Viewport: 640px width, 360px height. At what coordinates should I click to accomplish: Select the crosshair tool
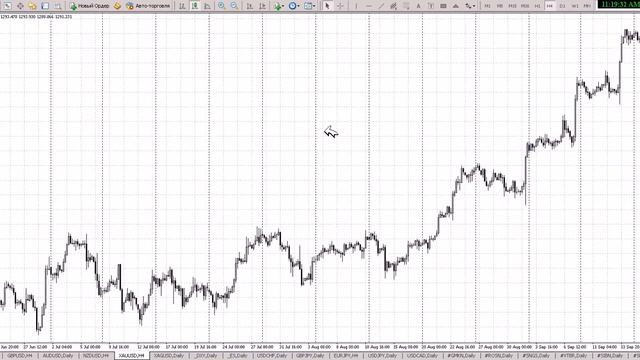coord(340,6)
